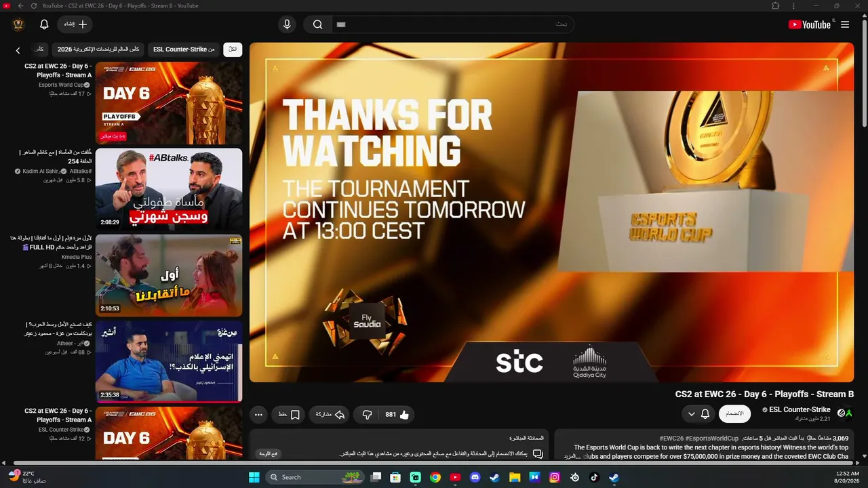Click the Kmedia Plus channel name
This screenshot has width=868, height=488.
pyautogui.click(x=76, y=257)
